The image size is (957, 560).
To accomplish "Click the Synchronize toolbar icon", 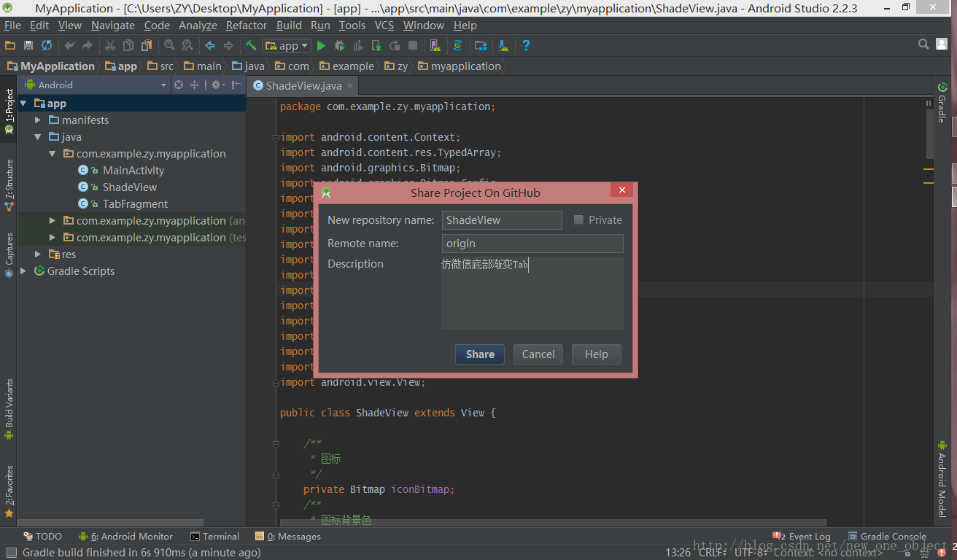I will point(47,45).
